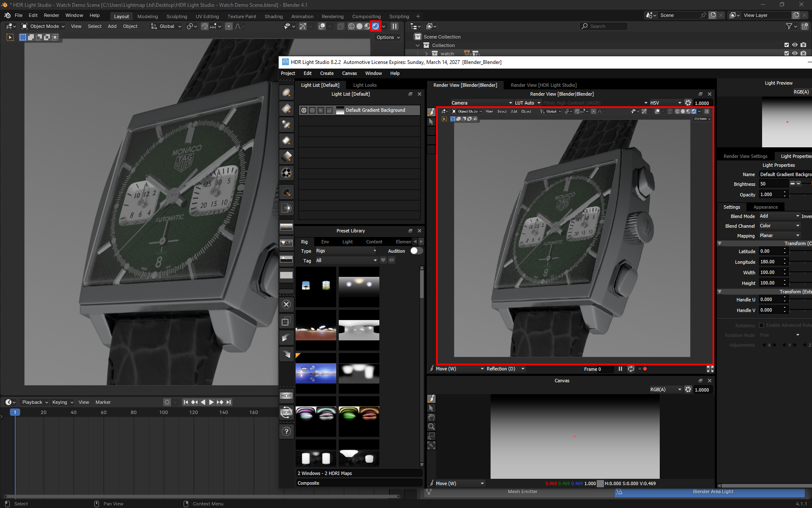
Task: Toggle the hidden presets eye filter
Action: 392,260
